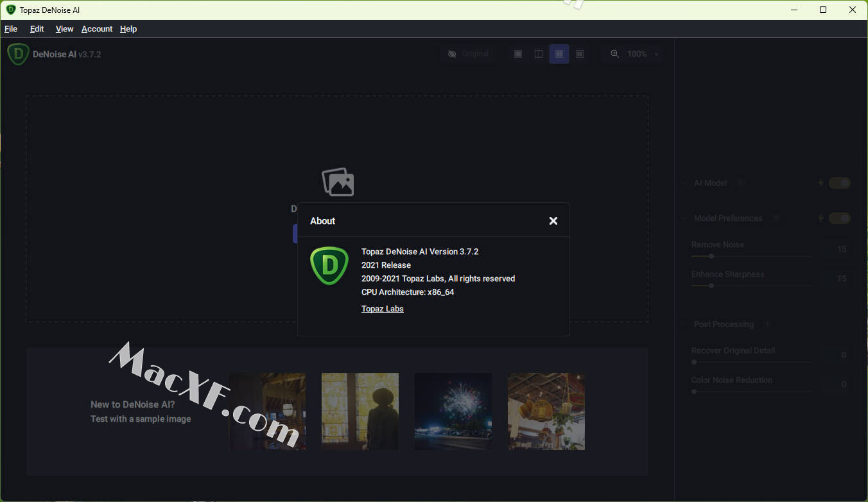This screenshot has height=502, width=868.
Task: Collapse the Model Preferences section chevron
Action: [684, 218]
